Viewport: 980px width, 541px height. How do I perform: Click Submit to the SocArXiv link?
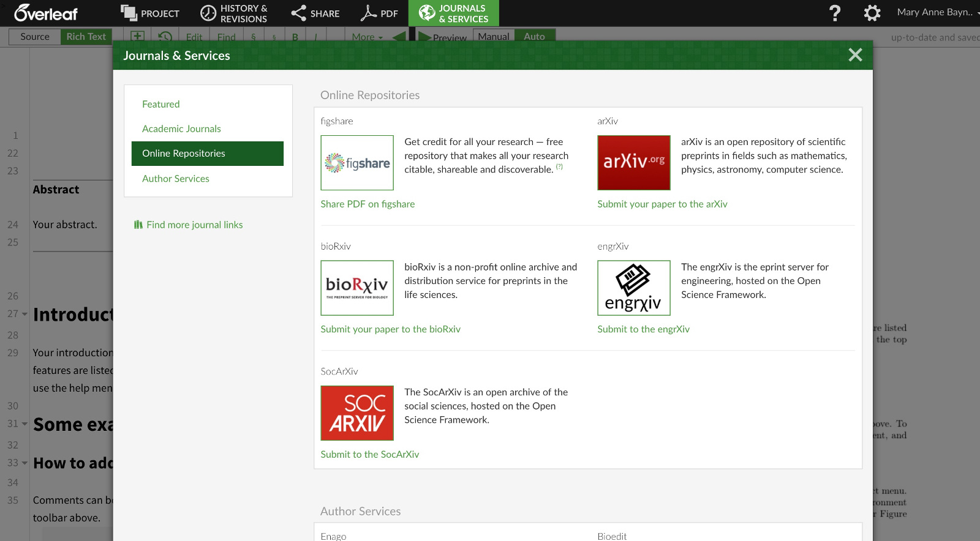[x=370, y=454]
